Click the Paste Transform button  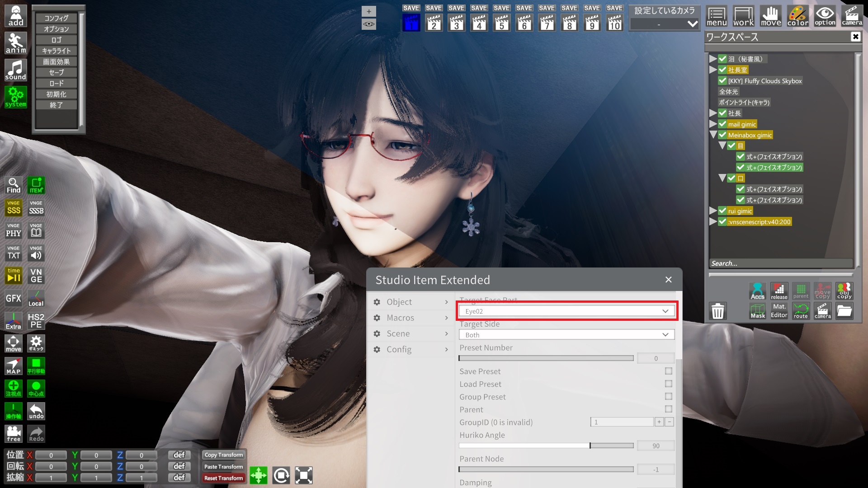tap(223, 467)
